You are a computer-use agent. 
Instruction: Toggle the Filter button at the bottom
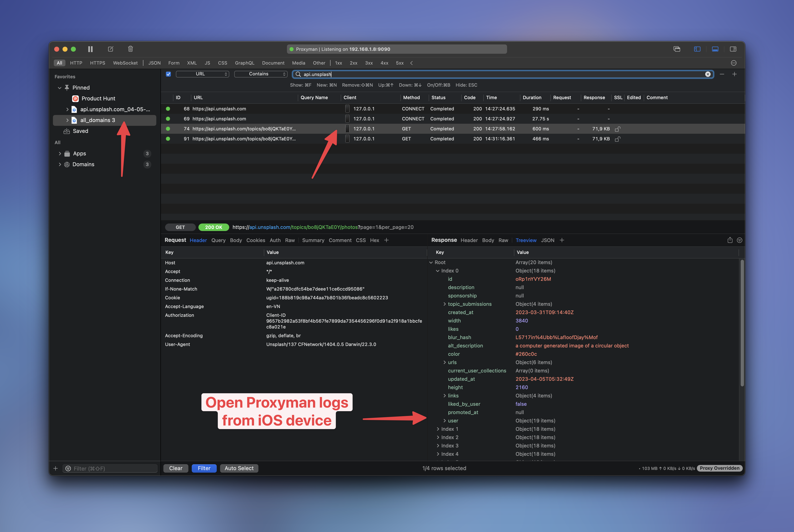click(x=204, y=468)
